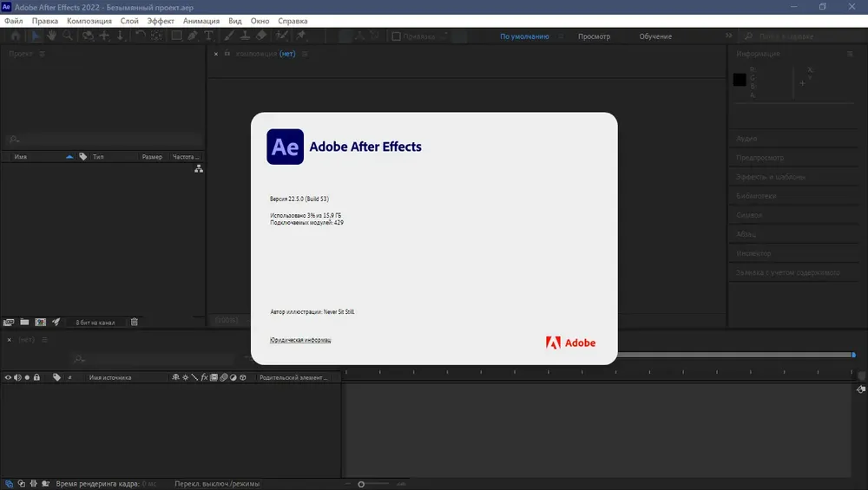Click Перекл. выключ./режимы toggle button
Screen dimensions: 868x490
[x=217, y=484]
